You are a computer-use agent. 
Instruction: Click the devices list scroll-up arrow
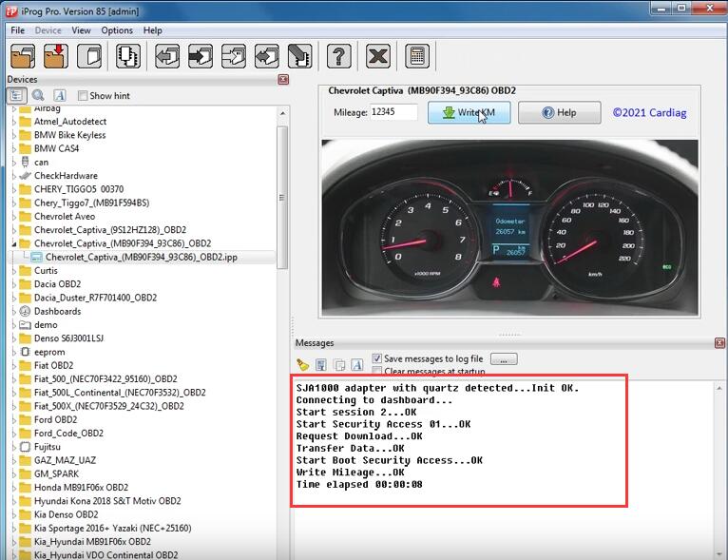coord(283,113)
